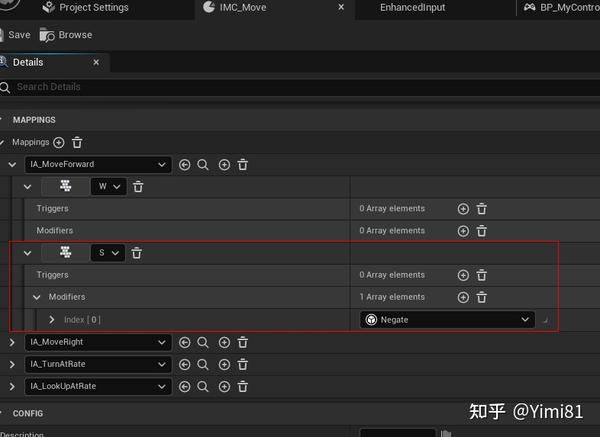Delete the IA_MoveRight mapping
Image resolution: width=600 pixels, height=437 pixels.
tap(243, 342)
